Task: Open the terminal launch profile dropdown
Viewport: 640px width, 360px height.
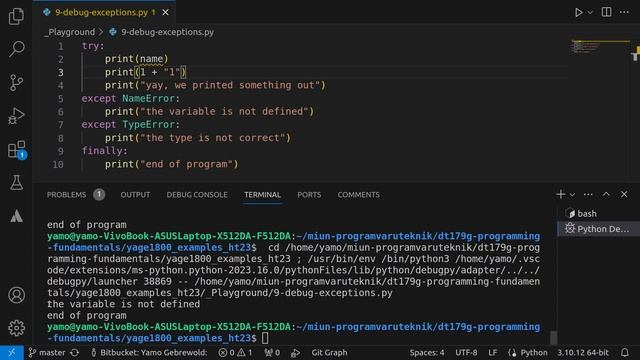Action: 572,195
